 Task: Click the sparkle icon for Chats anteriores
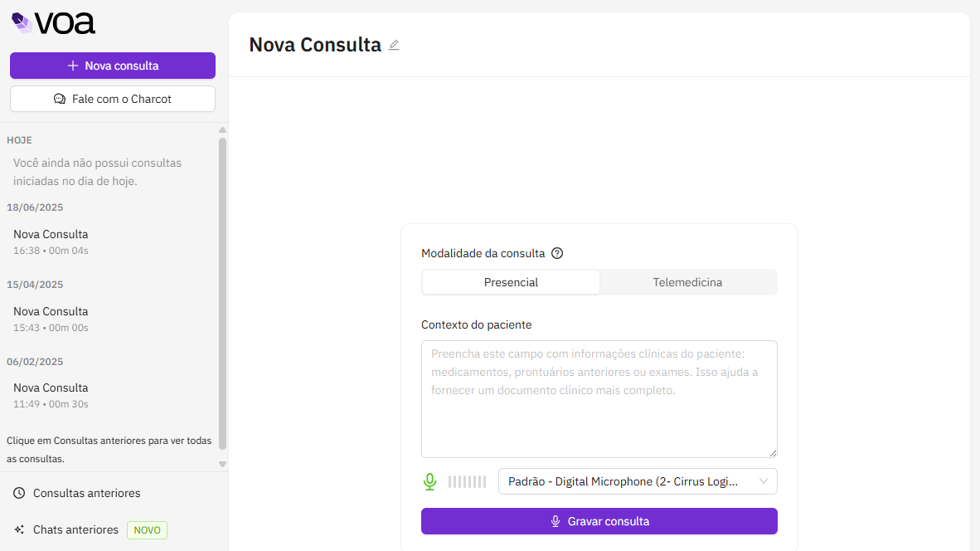[19, 529]
